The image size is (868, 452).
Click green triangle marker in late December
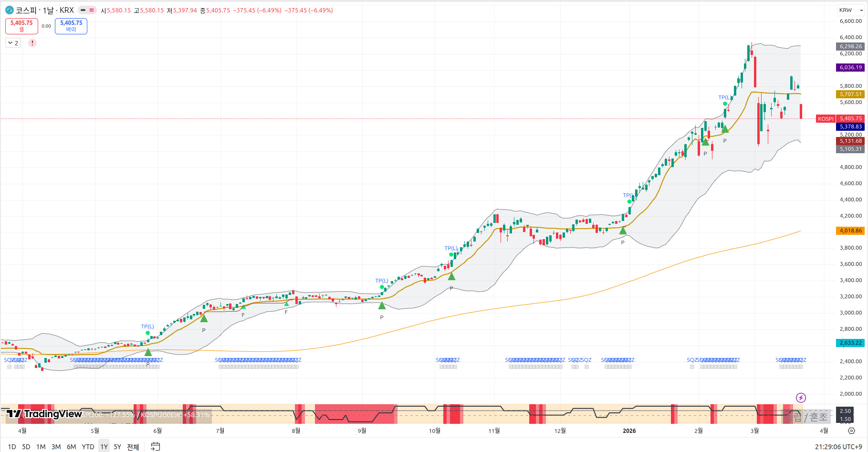[x=623, y=231]
